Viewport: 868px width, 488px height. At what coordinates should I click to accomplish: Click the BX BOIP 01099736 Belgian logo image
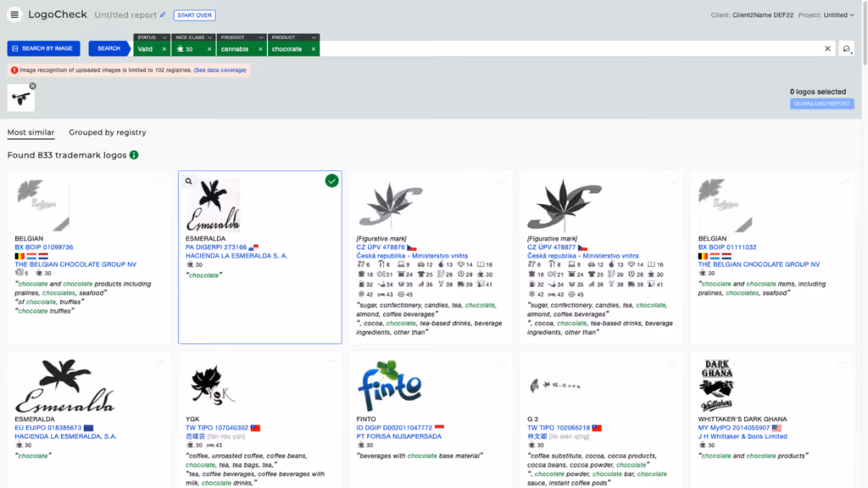click(42, 205)
